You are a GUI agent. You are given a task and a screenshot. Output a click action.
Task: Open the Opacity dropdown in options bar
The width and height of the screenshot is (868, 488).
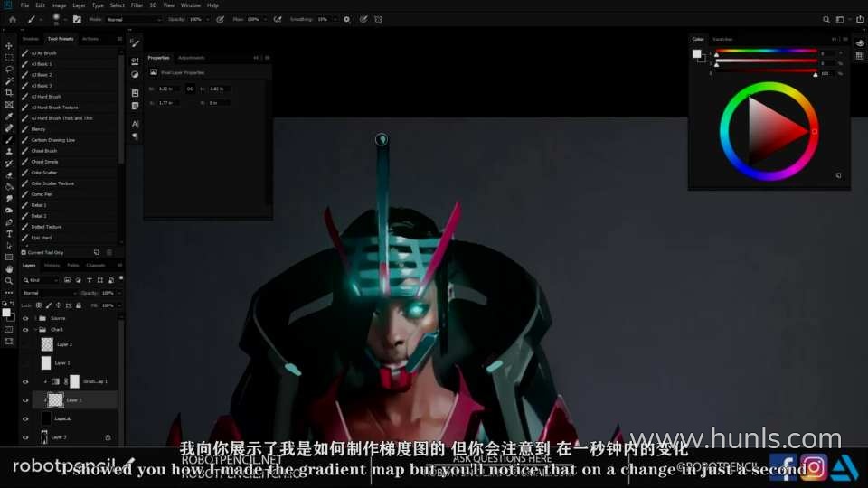(208, 19)
